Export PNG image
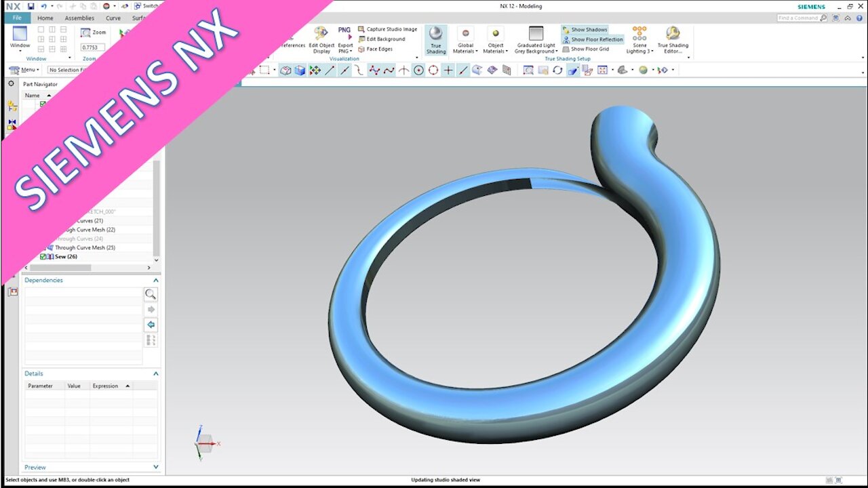868x488 pixels. click(x=345, y=40)
